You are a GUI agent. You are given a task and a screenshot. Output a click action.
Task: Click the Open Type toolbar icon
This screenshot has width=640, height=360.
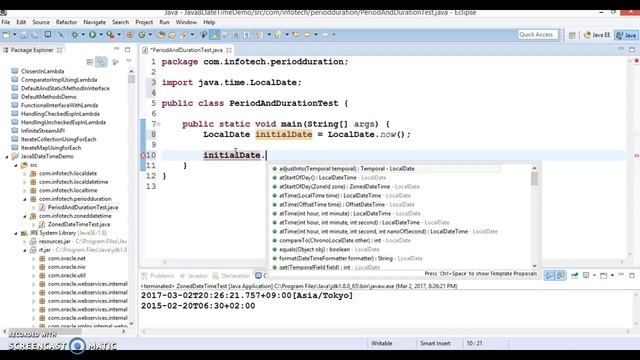161,35
